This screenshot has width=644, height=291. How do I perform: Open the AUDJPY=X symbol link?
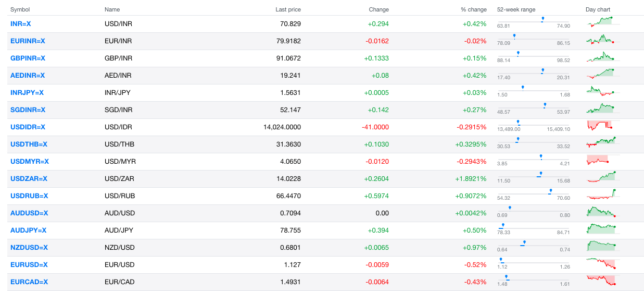(x=28, y=231)
